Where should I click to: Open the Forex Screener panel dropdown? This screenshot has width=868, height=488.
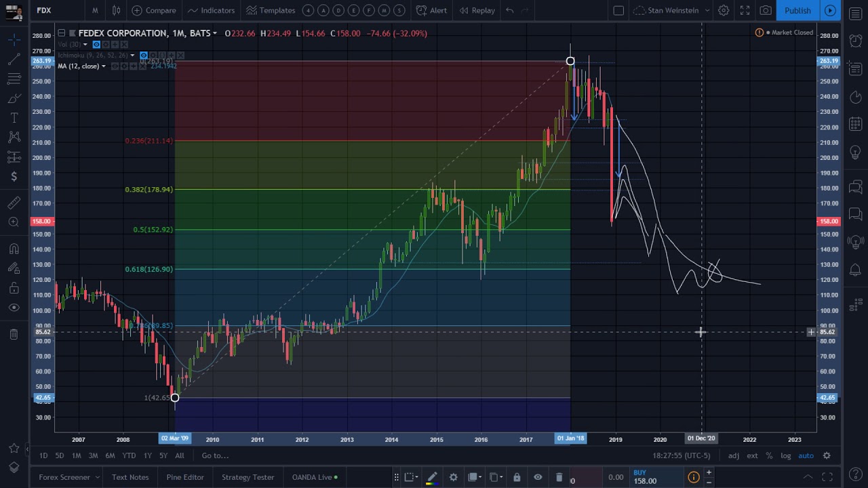point(69,477)
